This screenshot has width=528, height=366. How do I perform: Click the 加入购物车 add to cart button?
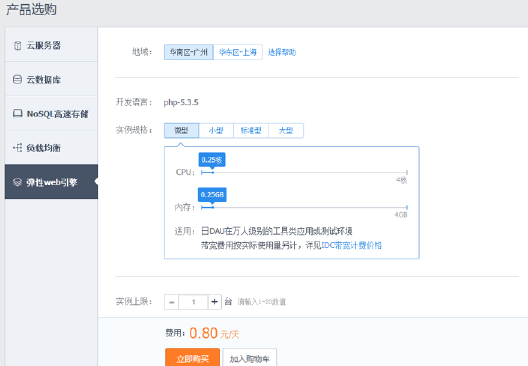pyautogui.click(x=250, y=358)
